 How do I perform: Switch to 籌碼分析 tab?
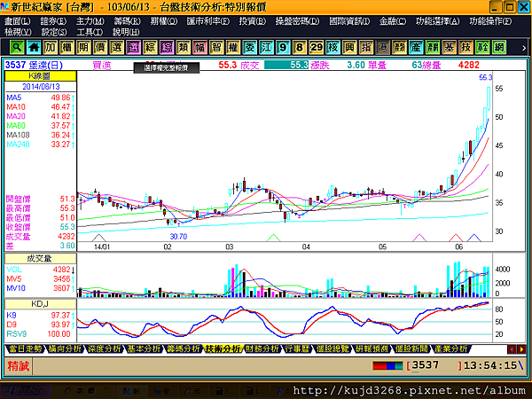184,348
